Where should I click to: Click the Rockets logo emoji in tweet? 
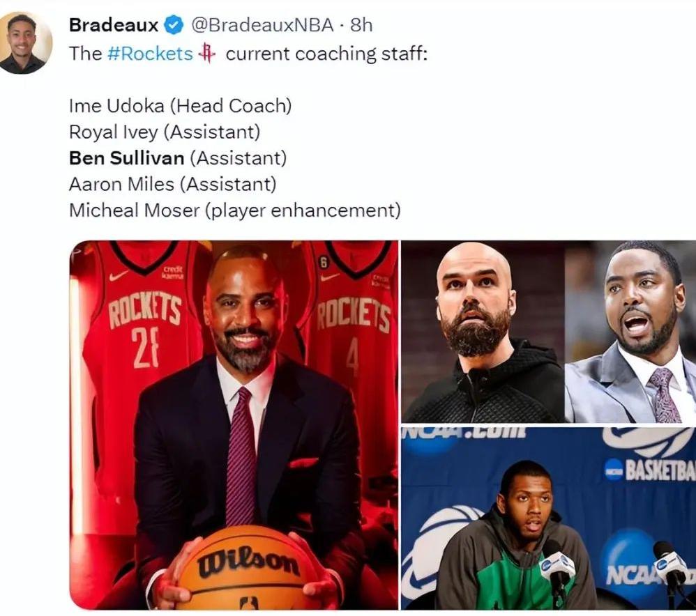206,54
